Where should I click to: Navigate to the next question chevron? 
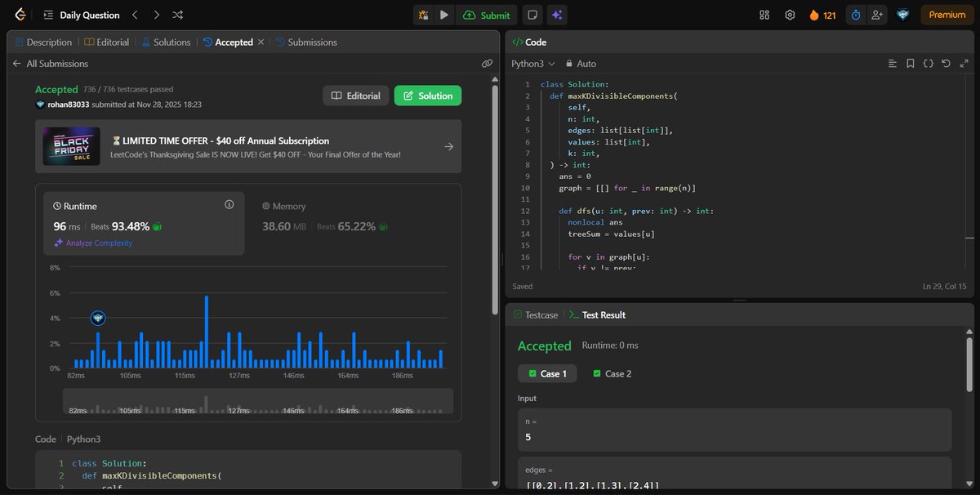coord(155,14)
